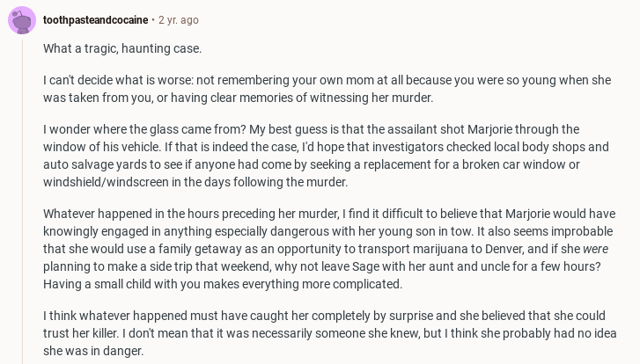Click the "2 yr. ago" timestamp
Image resolution: width=640 pixels, height=364 pixels.
[x=179, y=19]
